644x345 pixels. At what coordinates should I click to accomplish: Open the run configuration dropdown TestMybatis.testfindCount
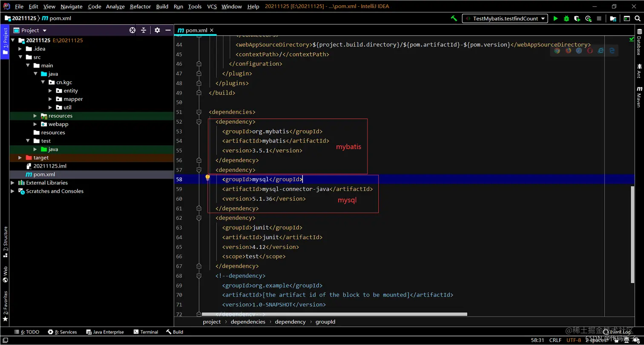505,18
